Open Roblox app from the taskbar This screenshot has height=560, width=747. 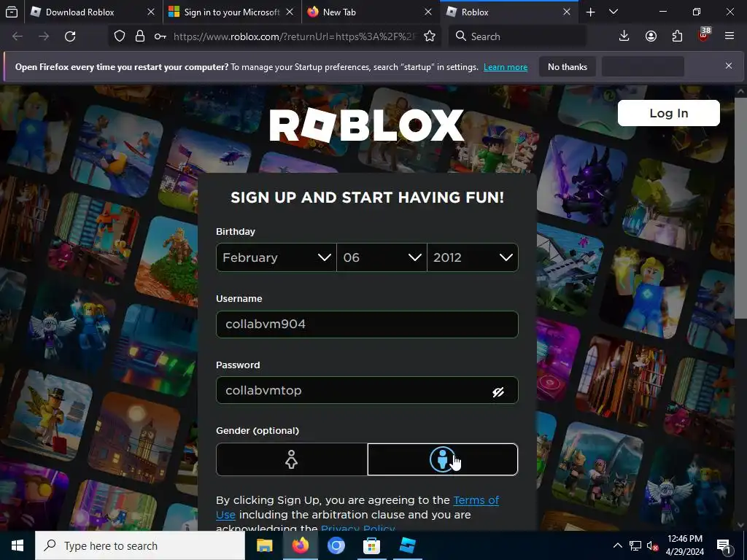pos(407,545)
